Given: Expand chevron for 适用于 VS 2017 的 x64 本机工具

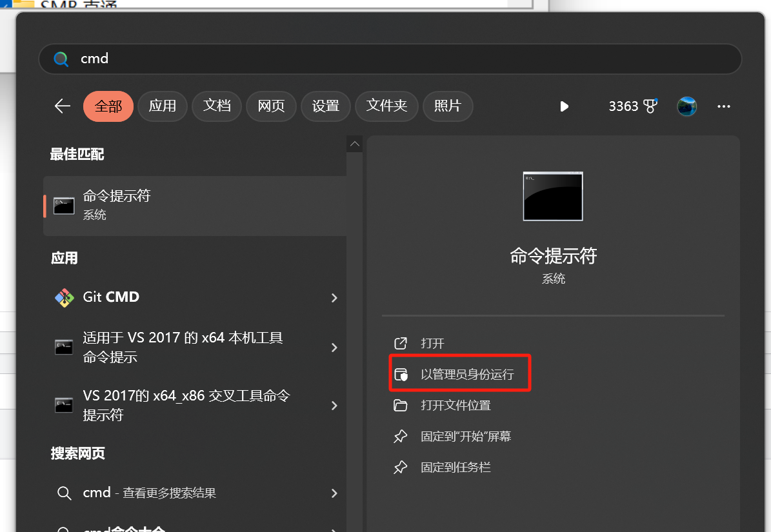Looking at the screenshot, I should coord(334,348).
